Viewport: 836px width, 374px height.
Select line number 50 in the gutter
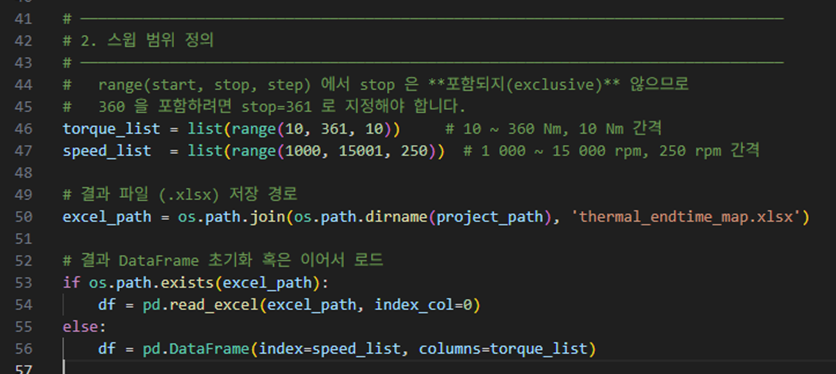point(22,217)
